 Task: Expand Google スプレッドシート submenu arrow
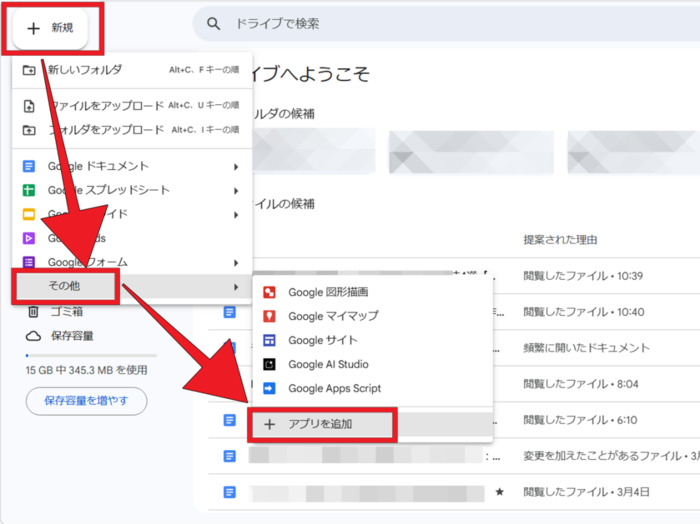click(x=236, y=191)
